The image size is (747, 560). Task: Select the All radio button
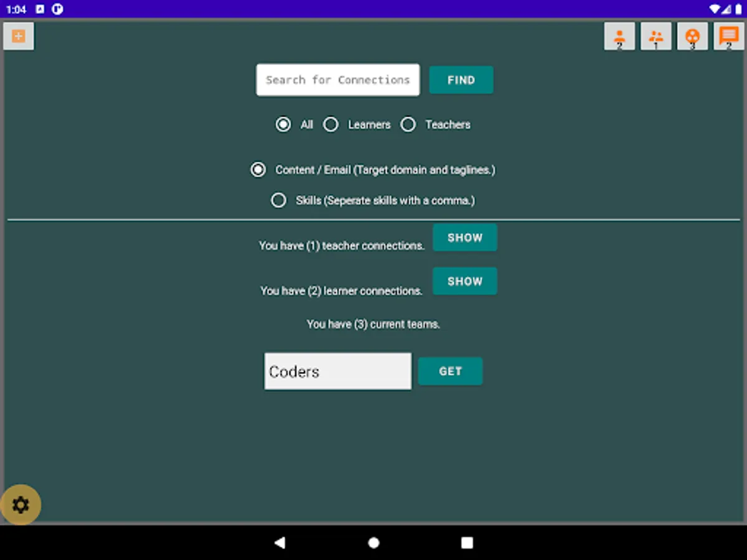coord(283,124)
